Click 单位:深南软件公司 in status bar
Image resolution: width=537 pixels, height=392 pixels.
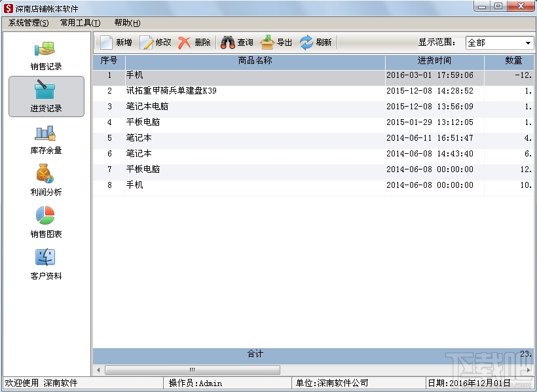(x=332, y=383)
